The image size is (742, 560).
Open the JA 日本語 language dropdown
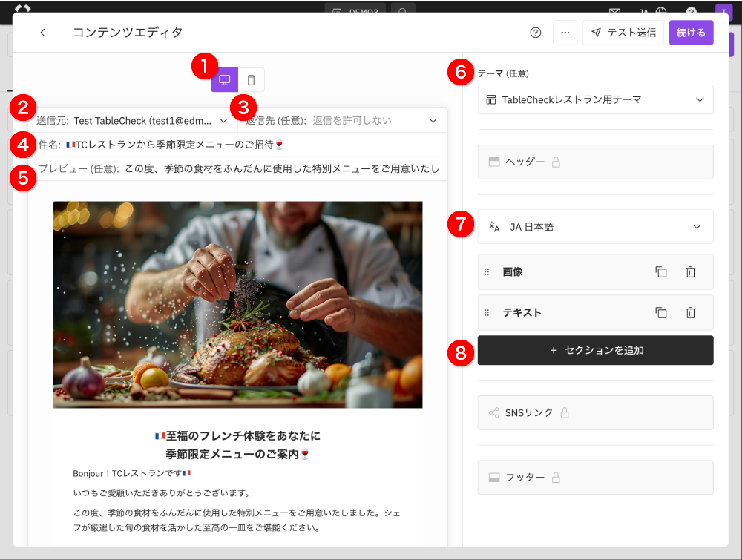595,227
